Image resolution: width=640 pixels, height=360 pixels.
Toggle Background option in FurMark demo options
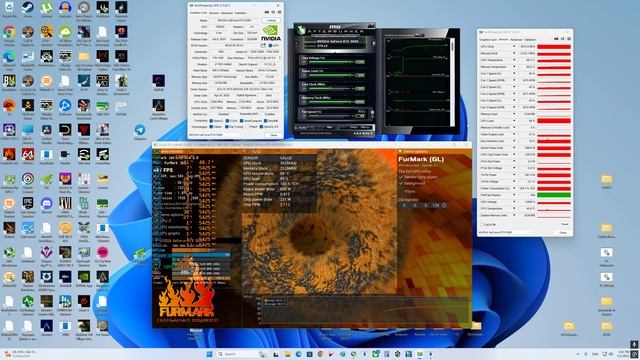pyautogui.click(x=401, y=183)
